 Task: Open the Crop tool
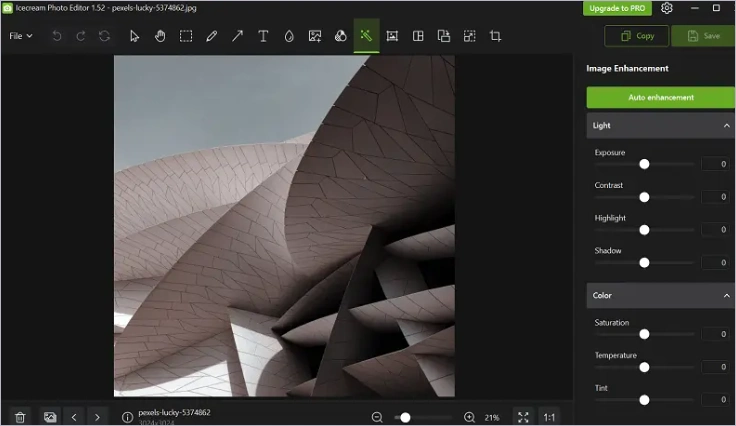[x=495, y=36]
